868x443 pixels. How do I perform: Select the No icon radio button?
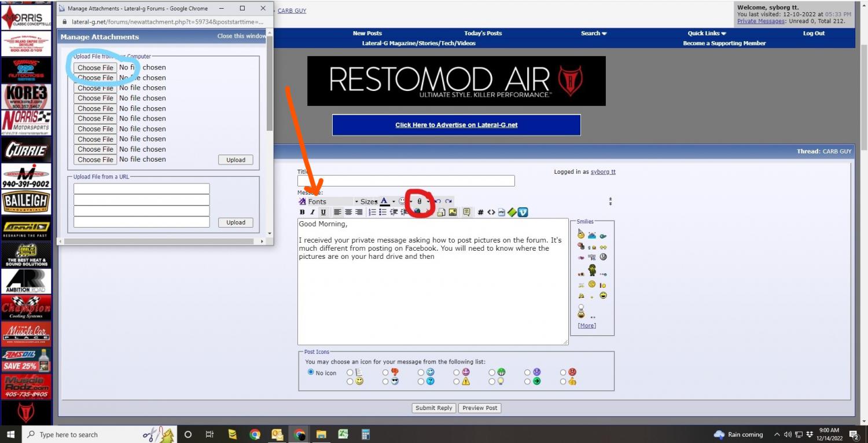[x=311, y=372]
